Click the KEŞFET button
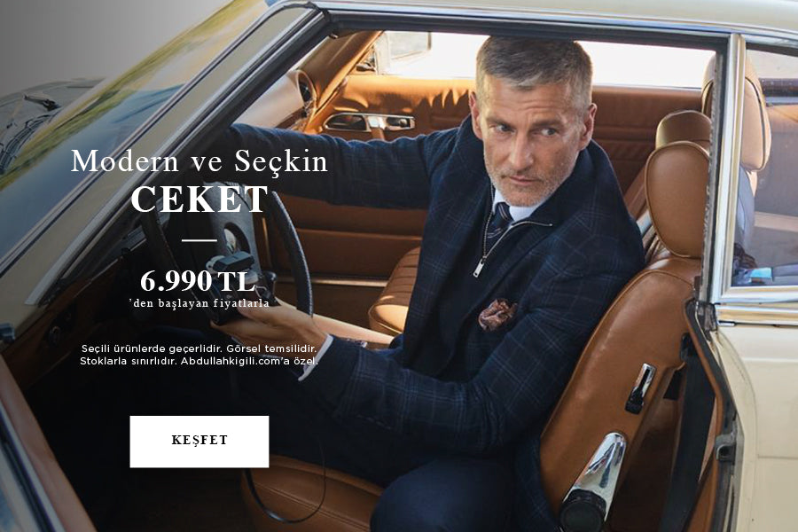Screen dimensions: 798x532 tap(199, 442)
